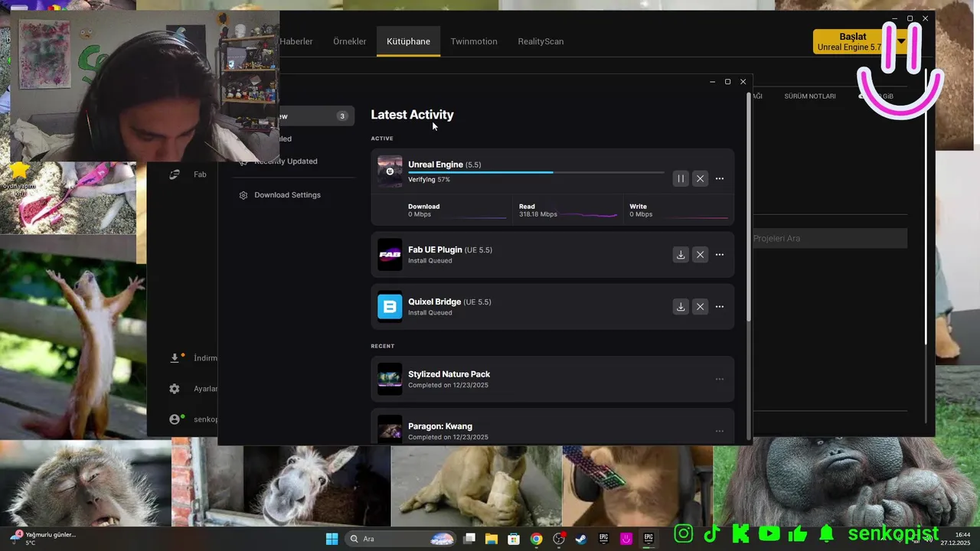Click the Read speed graph

click(x=590, y=215)
